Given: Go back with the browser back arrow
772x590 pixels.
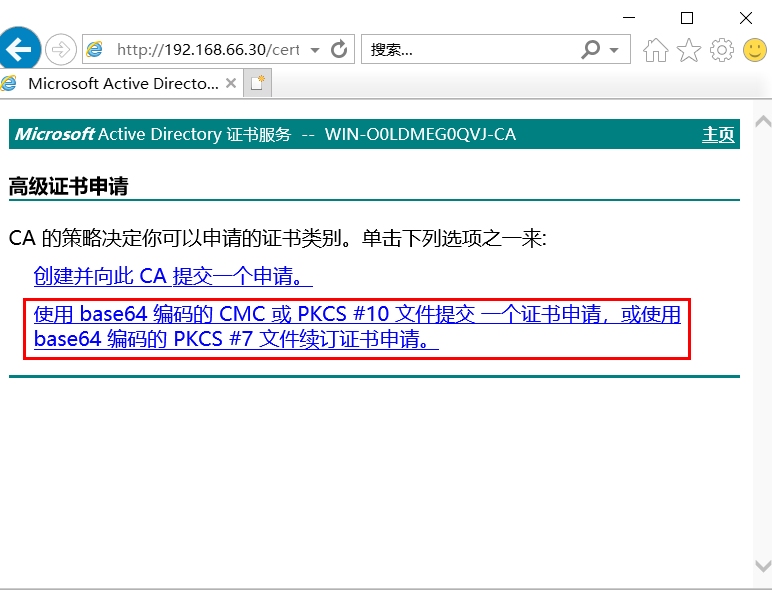Looking at the screenshot, I should click(x=19, y=49).
